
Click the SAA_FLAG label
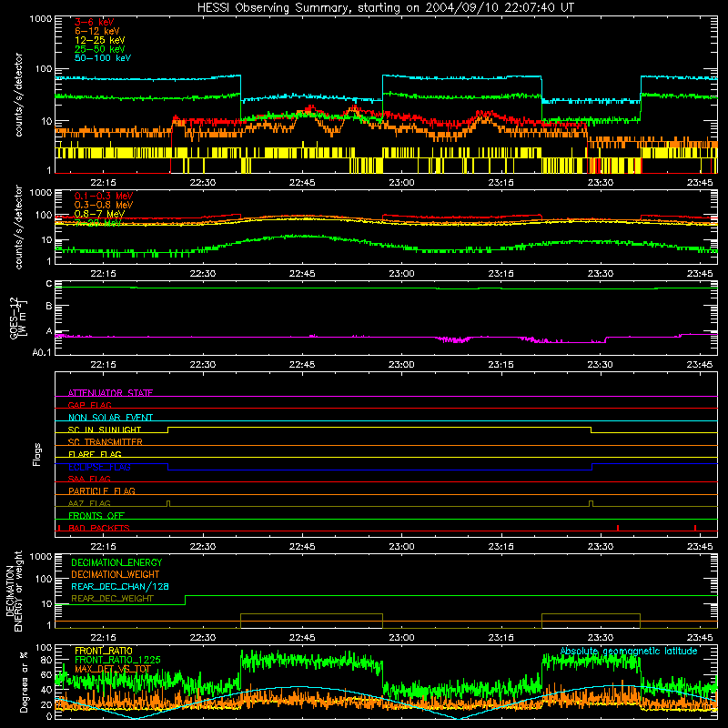(89, 479)
